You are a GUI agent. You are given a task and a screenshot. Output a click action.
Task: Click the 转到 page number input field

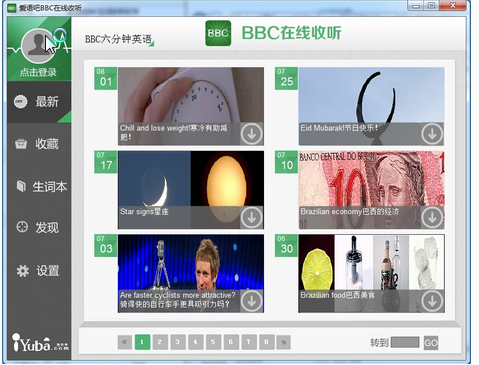coord(405,342)
